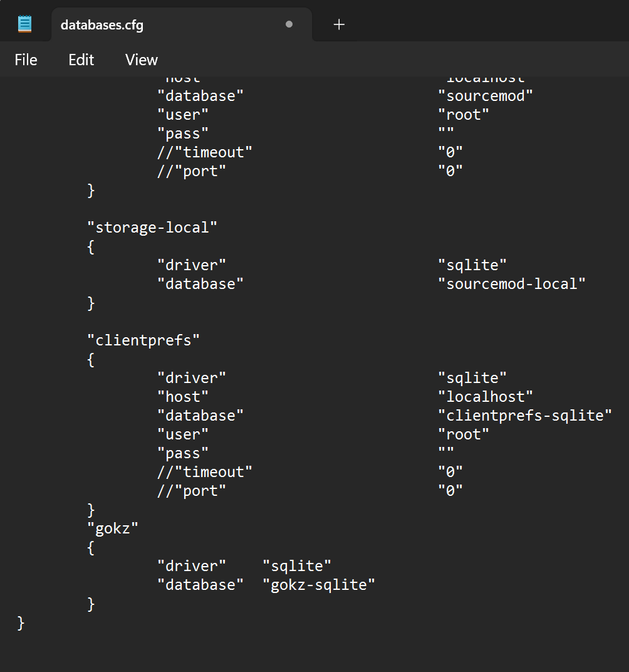The width and height of the screenshot is (629, 672).
Task: Click the "sourcemod-local" database value
Action: click(x=512, y=283)
